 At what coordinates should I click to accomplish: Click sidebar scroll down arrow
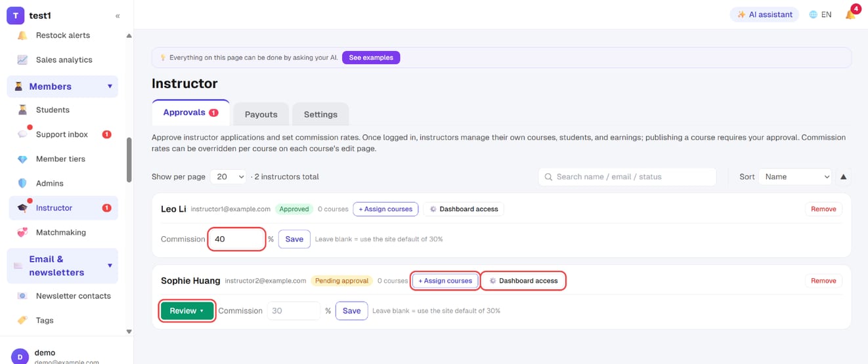coord(129,332)
